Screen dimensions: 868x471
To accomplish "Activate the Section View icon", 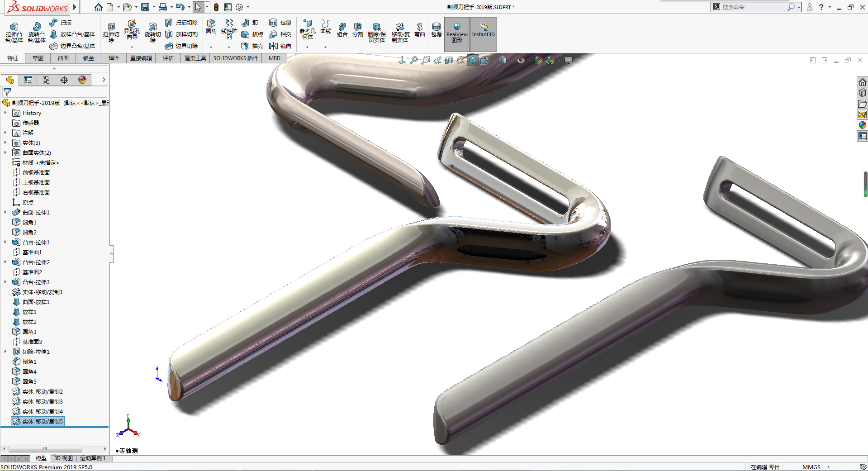I will click(449, 60).
